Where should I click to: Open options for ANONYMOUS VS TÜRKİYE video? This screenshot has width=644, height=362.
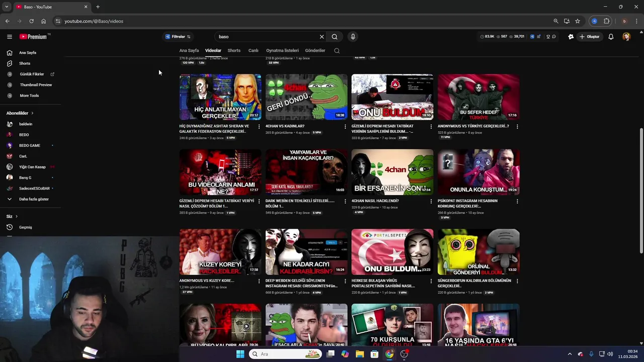point(517,127)
